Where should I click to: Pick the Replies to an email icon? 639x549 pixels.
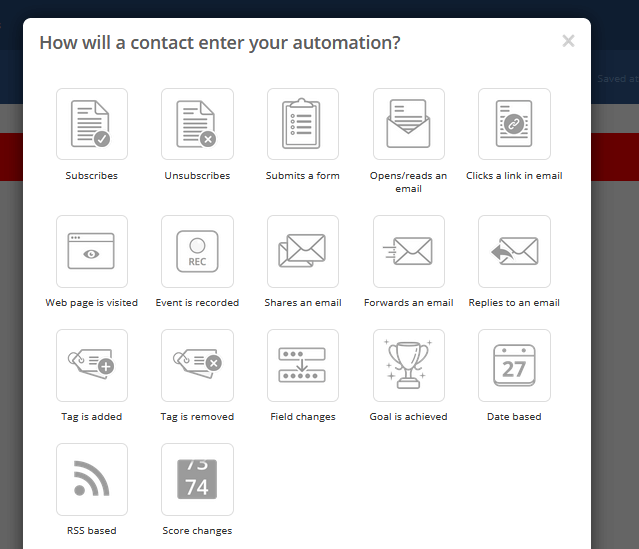(514, 251)
